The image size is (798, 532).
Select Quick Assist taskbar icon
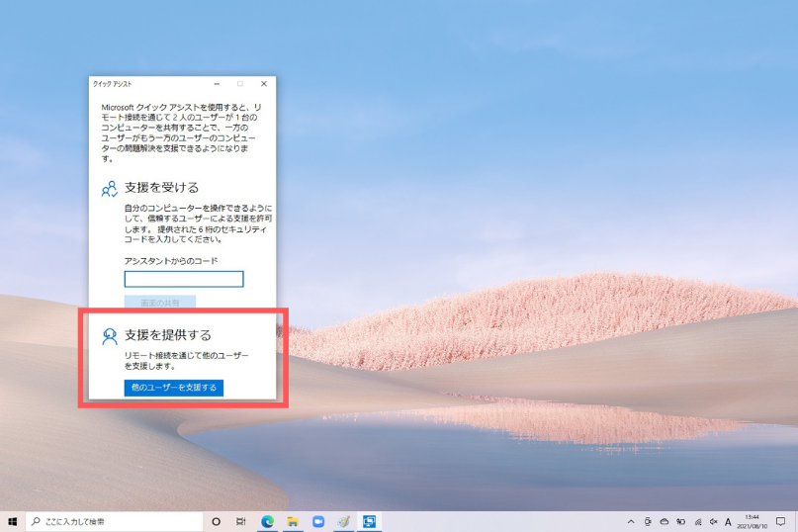369,521
